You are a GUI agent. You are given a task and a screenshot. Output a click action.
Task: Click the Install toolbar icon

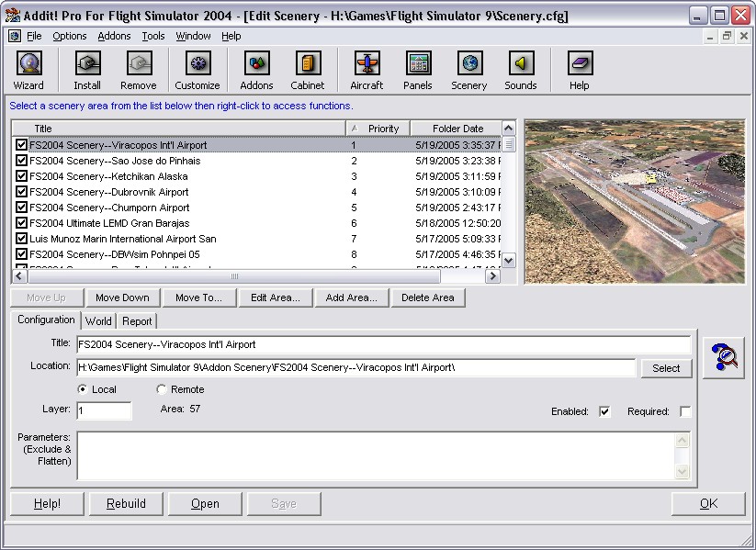(87, 71)
